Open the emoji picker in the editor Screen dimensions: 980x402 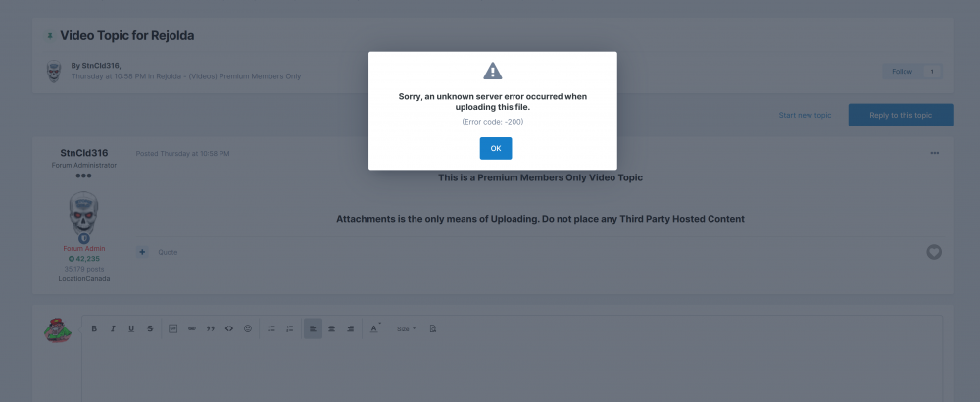click(x=248, y=328)
